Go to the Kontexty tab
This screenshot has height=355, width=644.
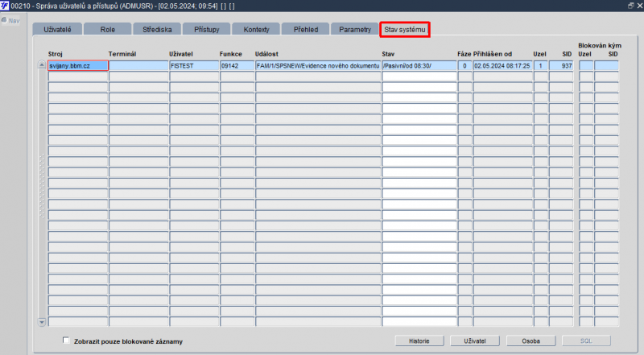click(256, 29)
